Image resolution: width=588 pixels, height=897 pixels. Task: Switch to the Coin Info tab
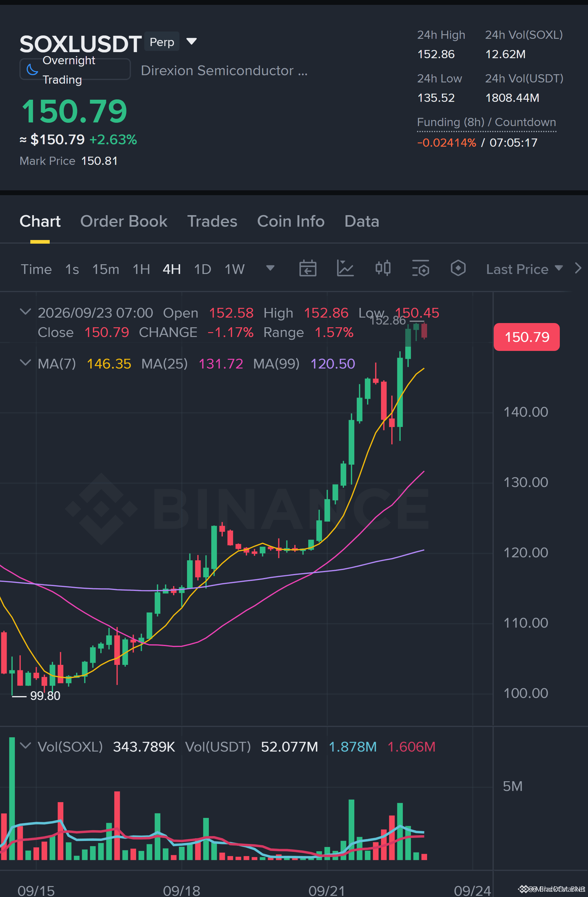coord(291,221)
